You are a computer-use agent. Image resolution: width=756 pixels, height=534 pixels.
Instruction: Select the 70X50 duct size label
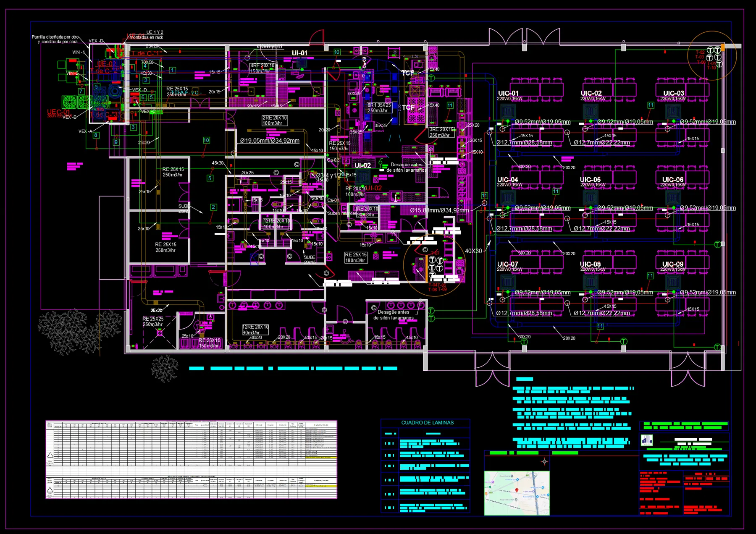147,63
